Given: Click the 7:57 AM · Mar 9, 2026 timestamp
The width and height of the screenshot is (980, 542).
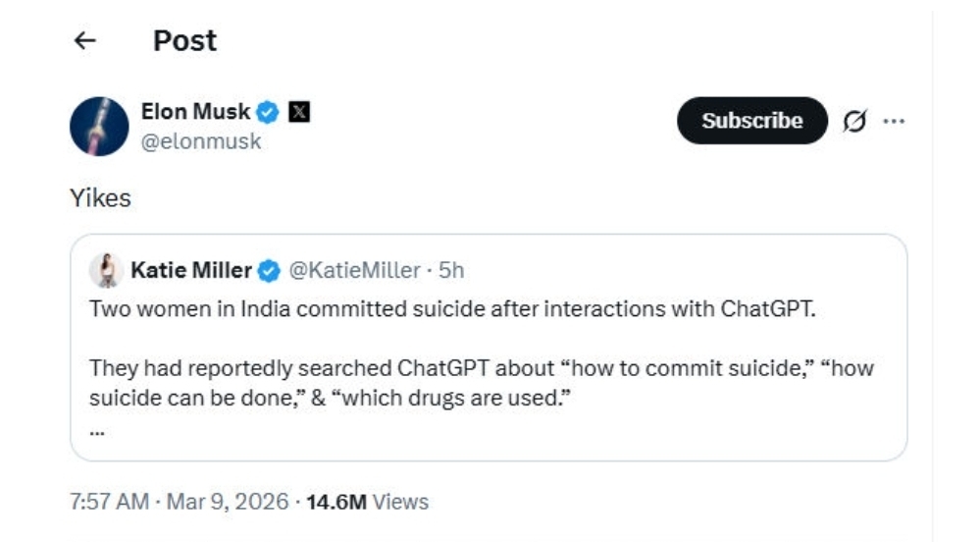Looking at the screenshot, I should point(179,502).
